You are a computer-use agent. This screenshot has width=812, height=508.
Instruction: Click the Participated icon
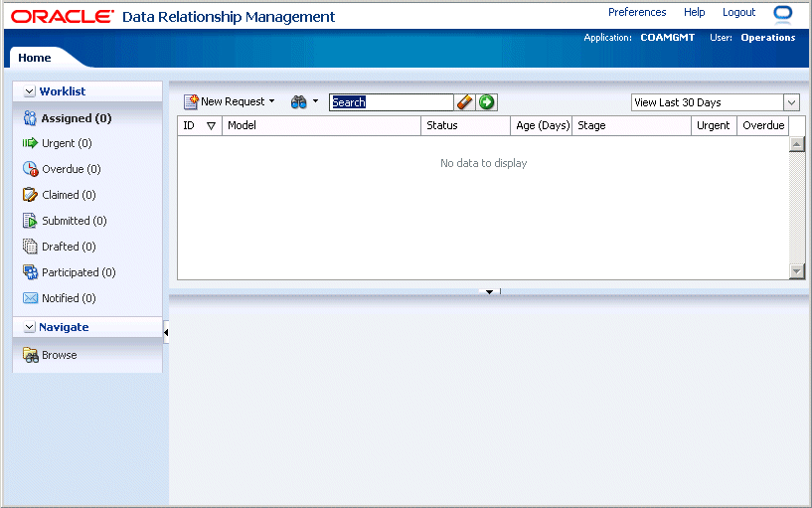pos(31,272)
